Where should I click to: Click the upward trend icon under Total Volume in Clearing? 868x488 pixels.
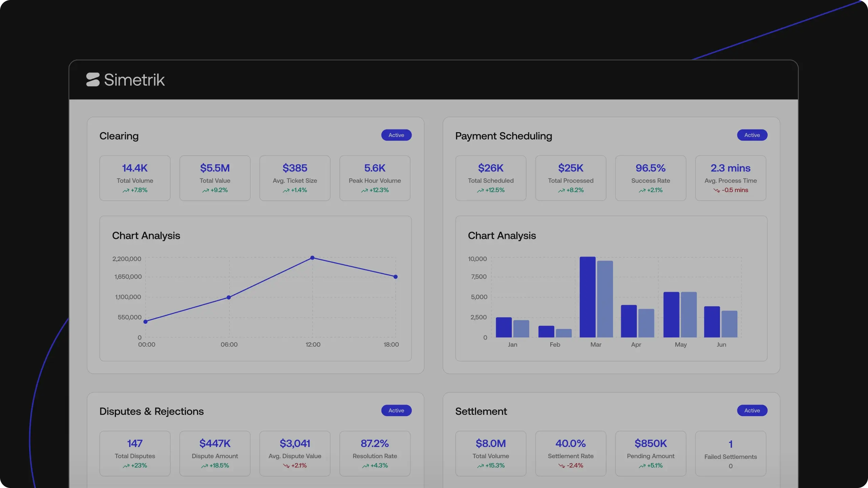tap(126, 190)
